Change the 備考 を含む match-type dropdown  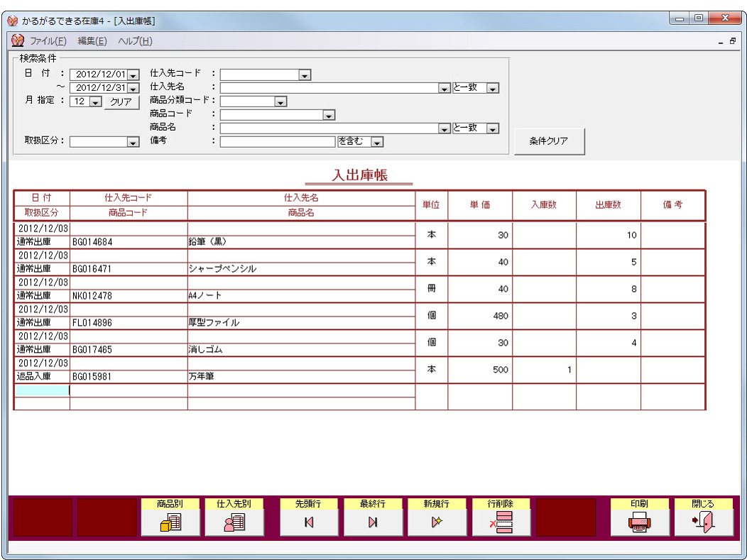click(x=377, y=142)
